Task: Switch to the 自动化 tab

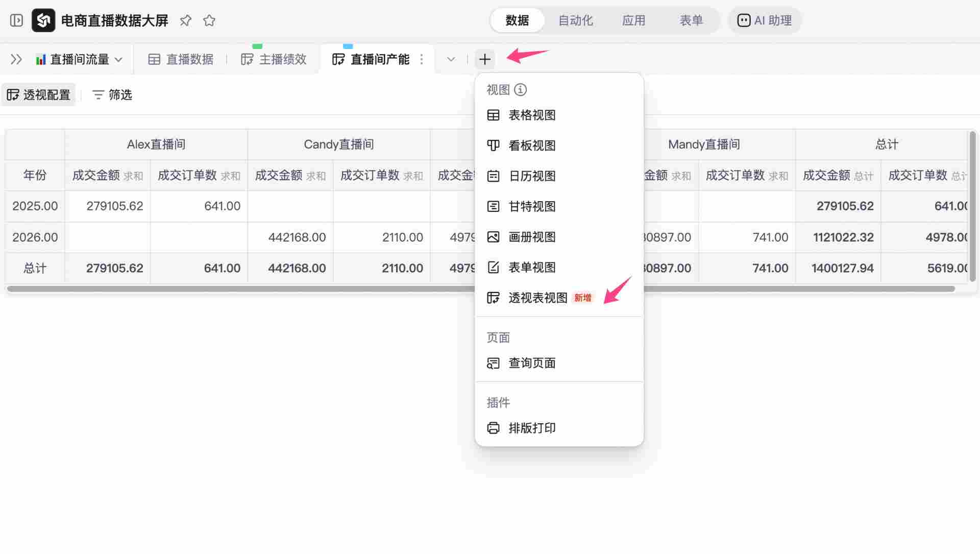Action: point(576,20)
